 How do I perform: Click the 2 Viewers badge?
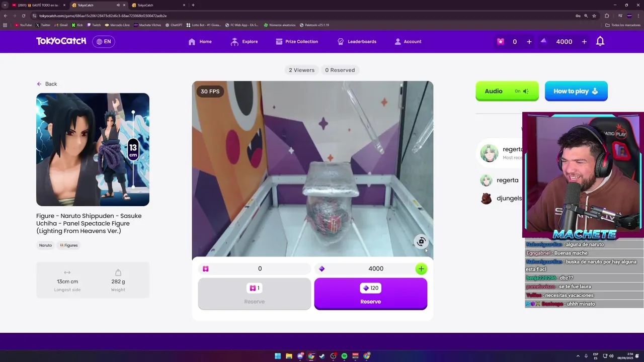(x=301, y=70)
